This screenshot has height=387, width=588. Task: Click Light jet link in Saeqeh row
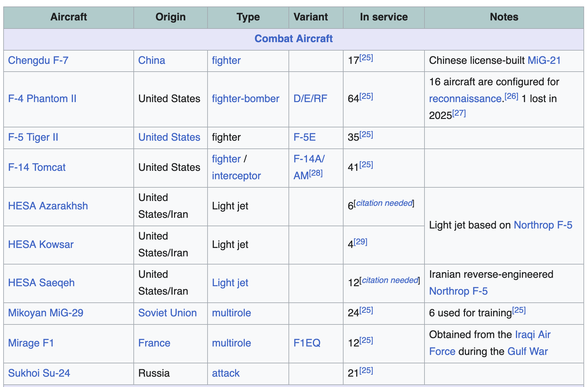pos(230,283)
